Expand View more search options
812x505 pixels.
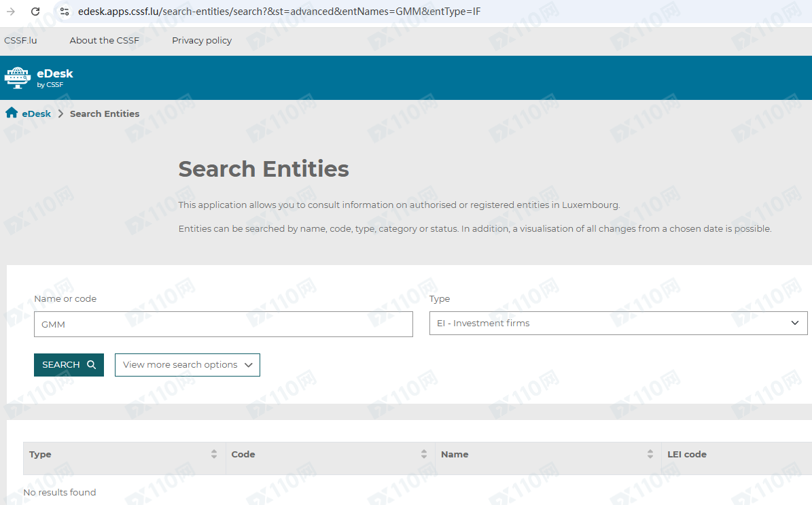click(x=187, y=365)
